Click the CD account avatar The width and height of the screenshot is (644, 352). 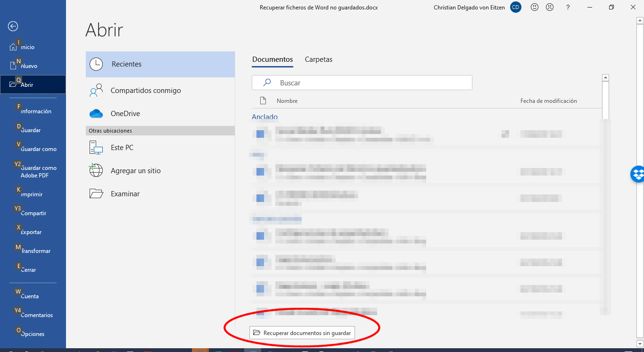pos(516,8)
